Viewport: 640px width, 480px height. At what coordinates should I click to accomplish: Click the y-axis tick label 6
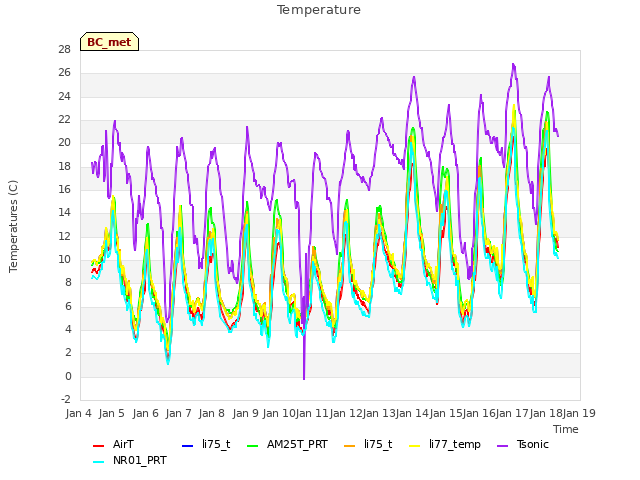click(68, 306)
